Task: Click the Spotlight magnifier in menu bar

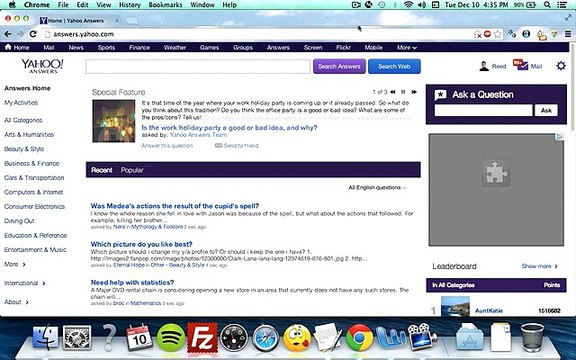Action: pos(547,5)
